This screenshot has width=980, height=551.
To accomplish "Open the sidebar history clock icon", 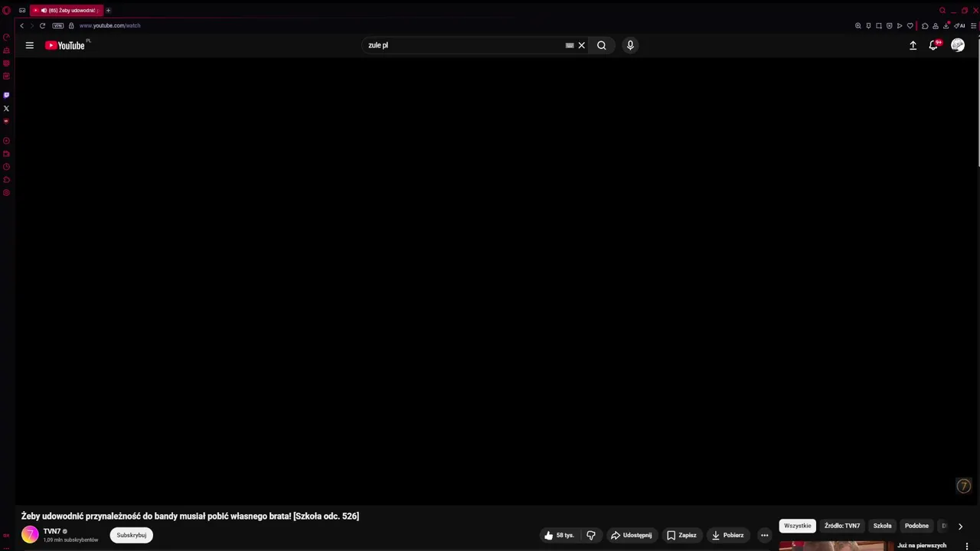I will point(6,167).
